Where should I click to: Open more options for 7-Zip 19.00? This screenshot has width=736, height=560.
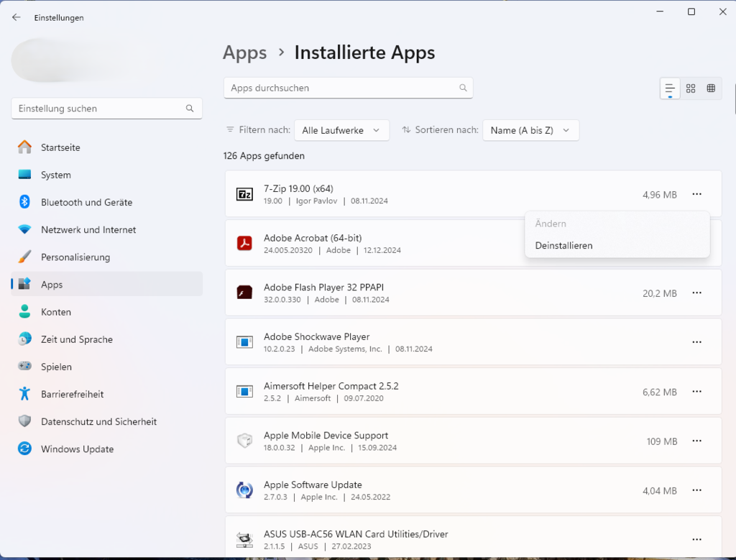click(697, 194)
